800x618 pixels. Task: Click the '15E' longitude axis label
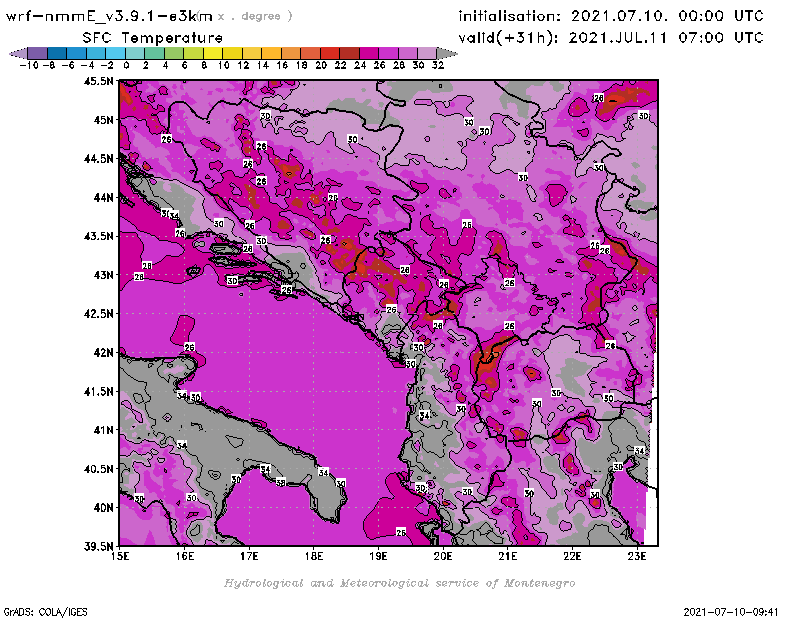click(120, 556)
